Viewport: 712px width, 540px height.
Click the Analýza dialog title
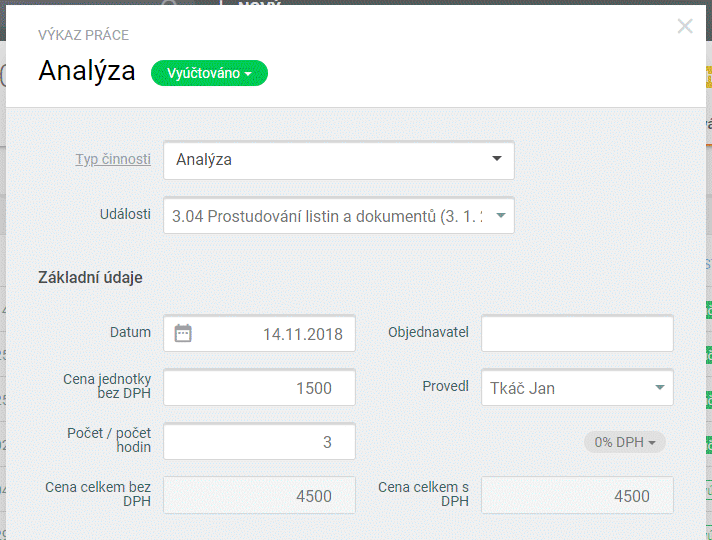[87, 72]
